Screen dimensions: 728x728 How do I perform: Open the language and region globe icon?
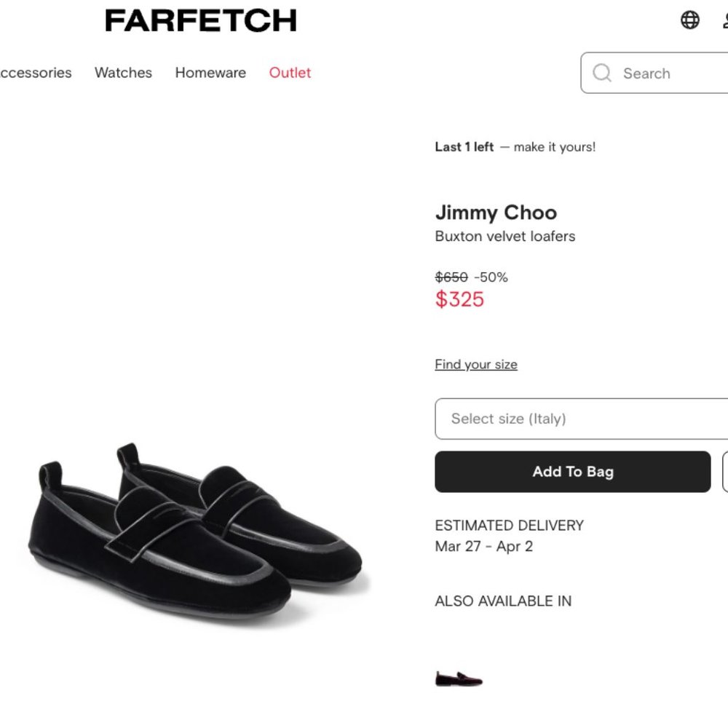[x=688, y=20]
